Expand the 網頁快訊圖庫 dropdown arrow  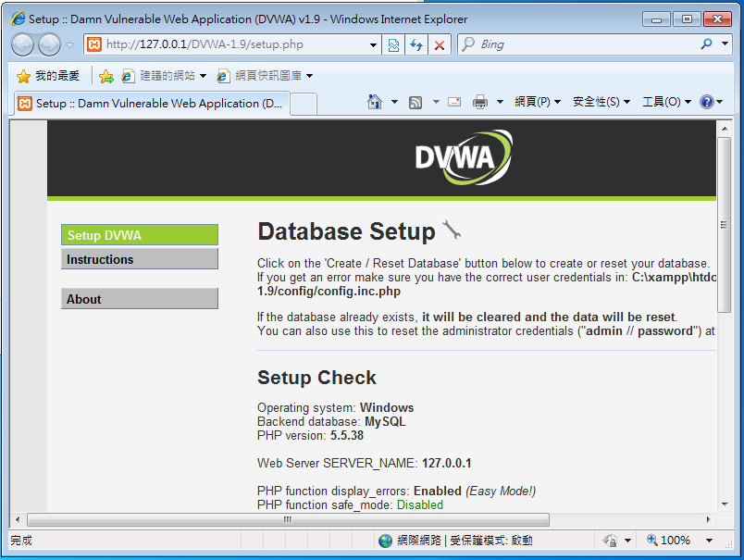pos(309,76)
